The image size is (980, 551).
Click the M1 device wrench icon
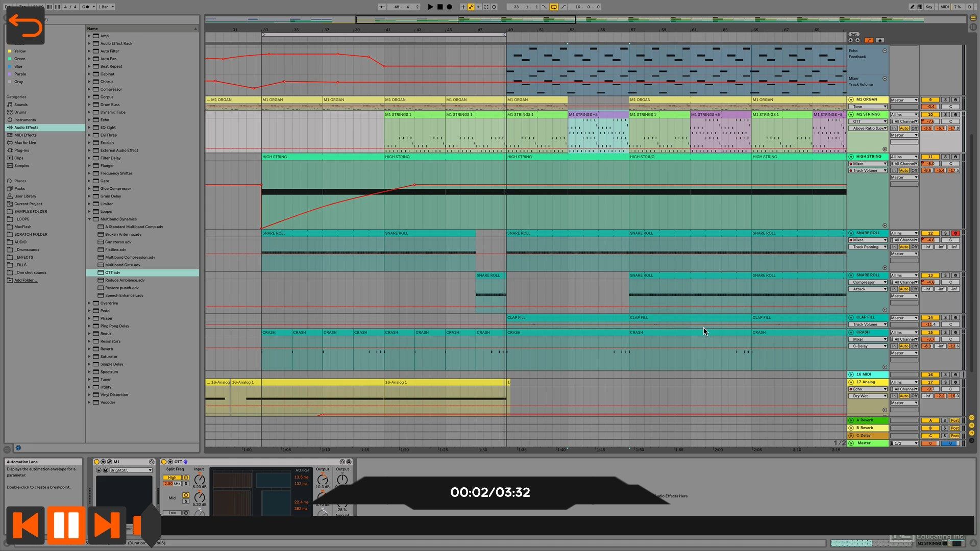click(109, 462)
